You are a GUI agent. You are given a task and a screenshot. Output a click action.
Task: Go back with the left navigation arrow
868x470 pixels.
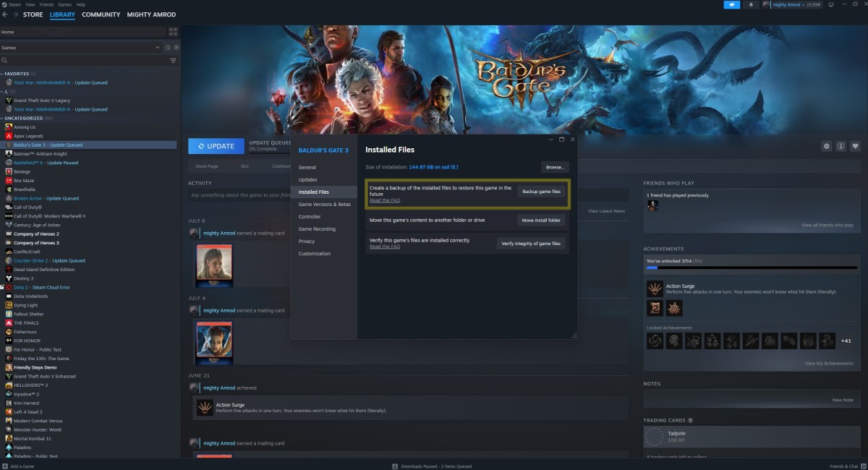click(x=6, y=14)
